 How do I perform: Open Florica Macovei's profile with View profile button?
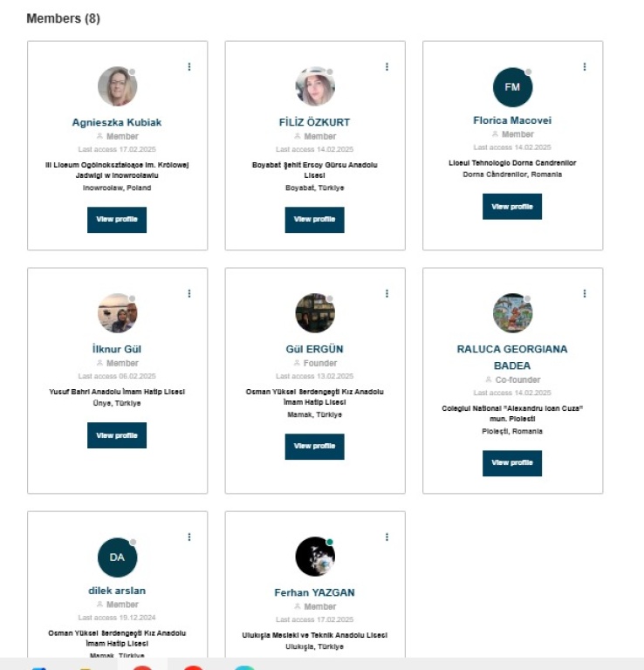[512, 207]
